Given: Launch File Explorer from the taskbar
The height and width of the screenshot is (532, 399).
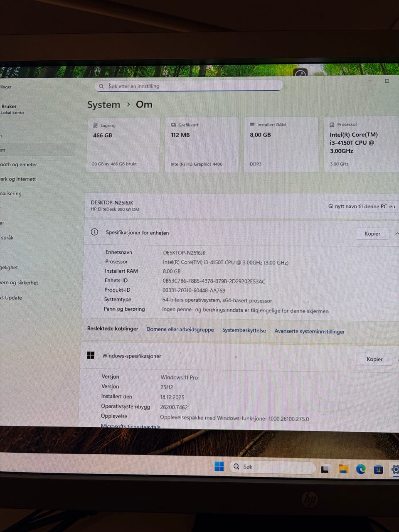Looking at the screenshot, I should [x=343, y=469].
